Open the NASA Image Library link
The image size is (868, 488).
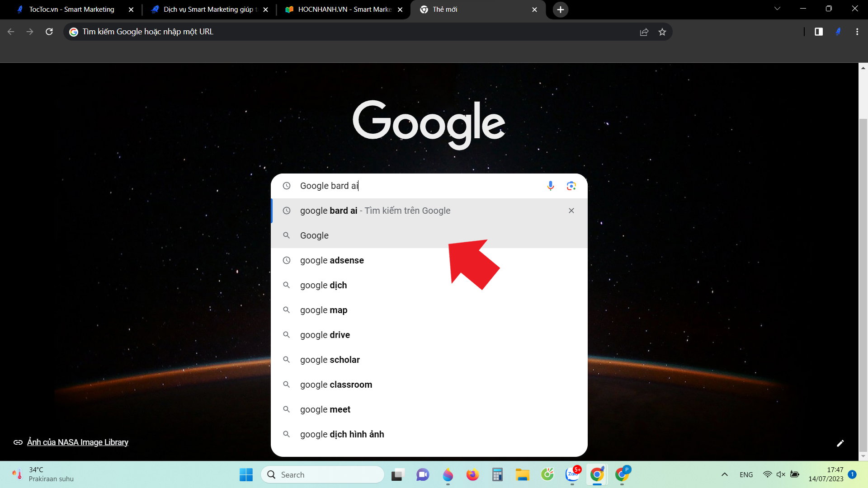[77, 442]
